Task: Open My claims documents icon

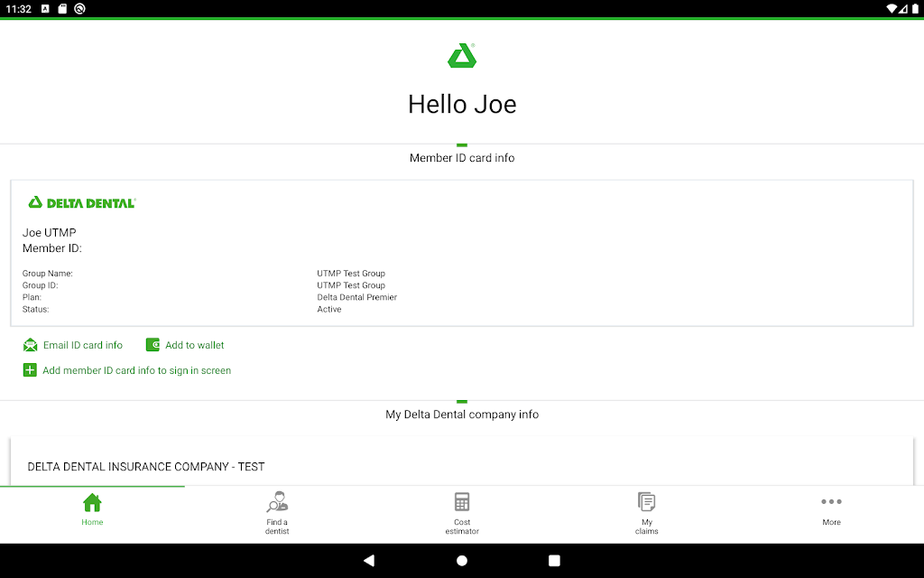Action: 646,502
